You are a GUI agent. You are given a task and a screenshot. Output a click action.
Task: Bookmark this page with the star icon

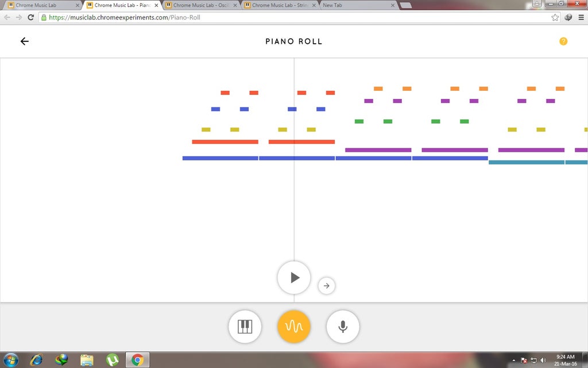pyautogui.click(x=555, y=17)
